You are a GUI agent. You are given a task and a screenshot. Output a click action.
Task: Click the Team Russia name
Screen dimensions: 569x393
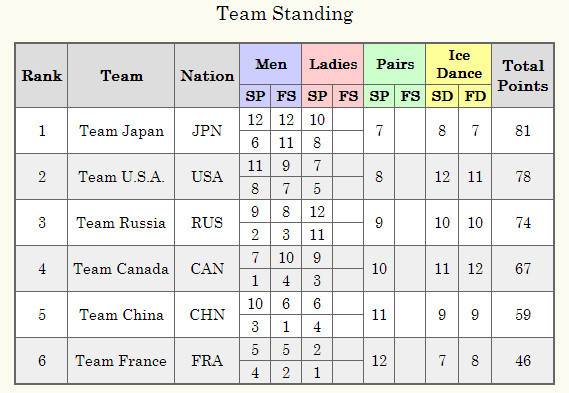click(121, 222)
